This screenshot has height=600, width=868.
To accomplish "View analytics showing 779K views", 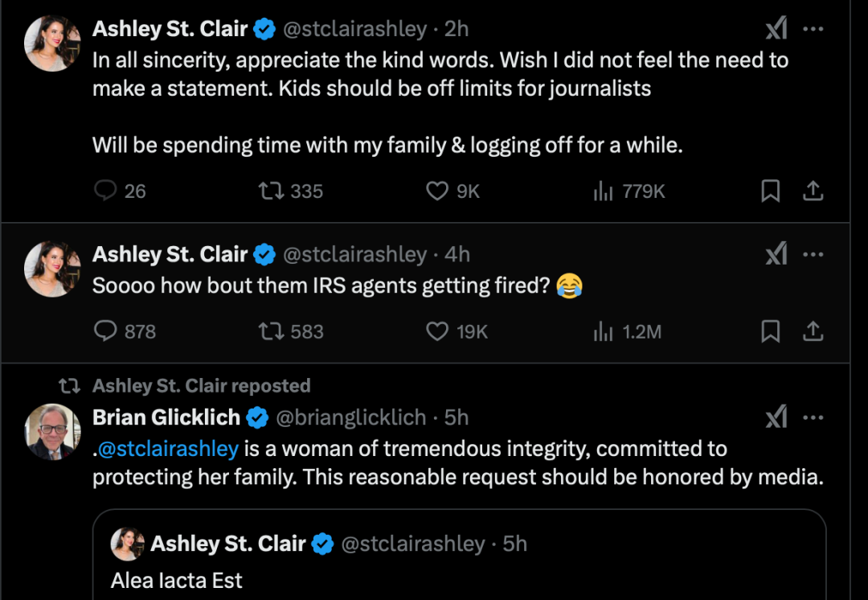I will click(628, 191).
